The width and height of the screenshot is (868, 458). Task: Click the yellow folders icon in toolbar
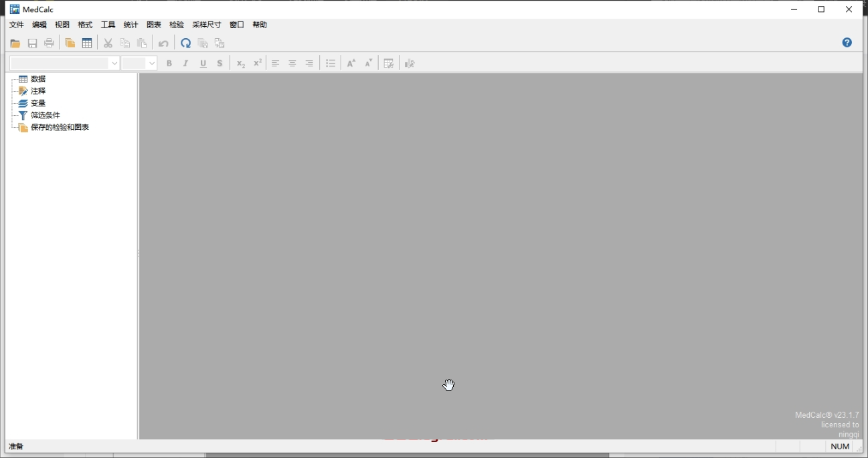point(70,43)
